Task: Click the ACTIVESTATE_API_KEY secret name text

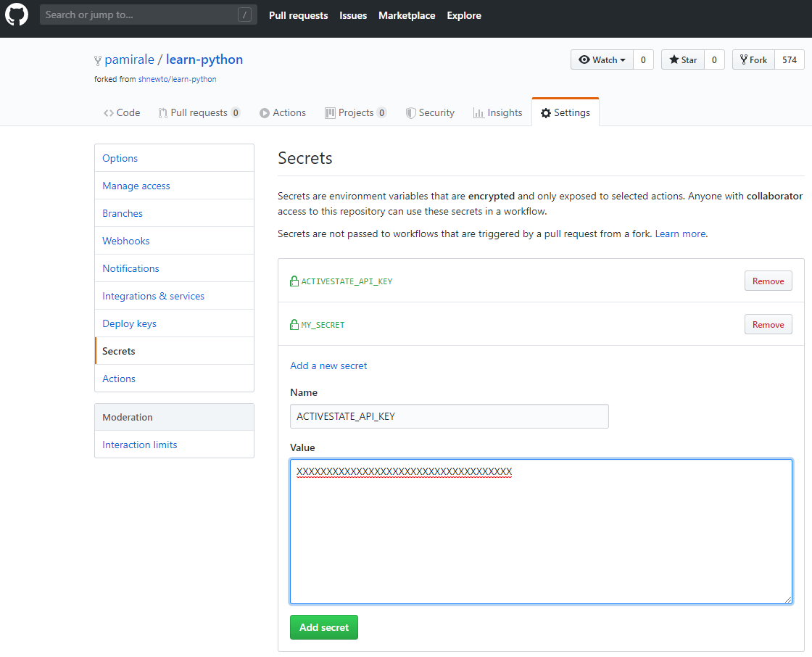Action: coord(347,281)
